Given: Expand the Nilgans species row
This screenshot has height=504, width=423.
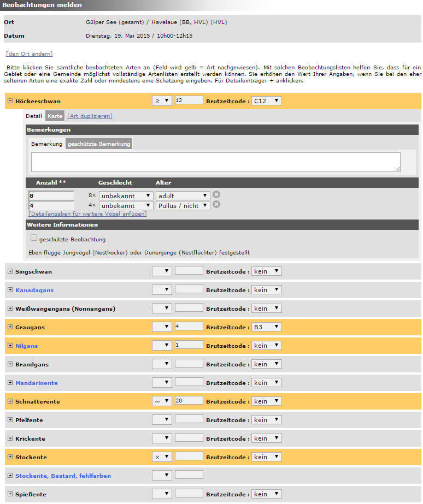Looking at the screenshot, I should 10,346.
